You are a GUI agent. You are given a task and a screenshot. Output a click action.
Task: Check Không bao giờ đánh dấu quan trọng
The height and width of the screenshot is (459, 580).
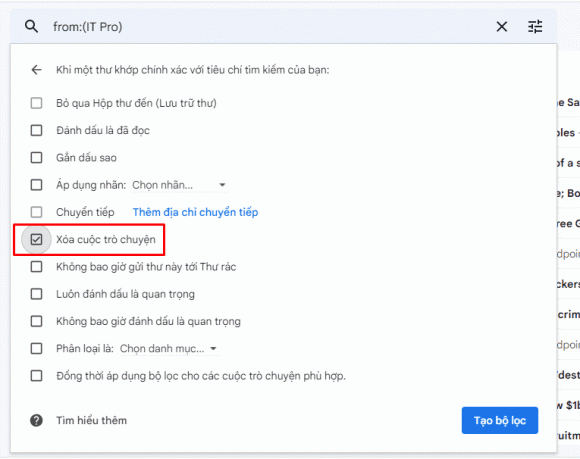[36, 321]
